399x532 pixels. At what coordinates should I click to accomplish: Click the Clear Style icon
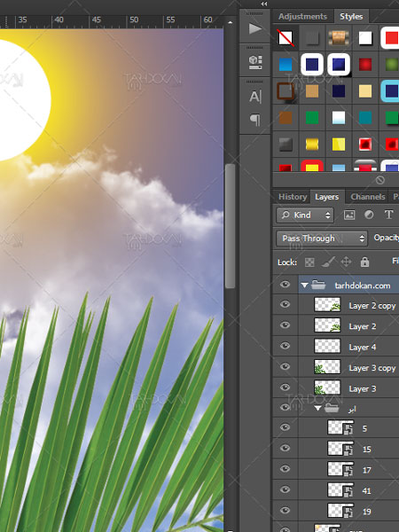coord(380,180)
